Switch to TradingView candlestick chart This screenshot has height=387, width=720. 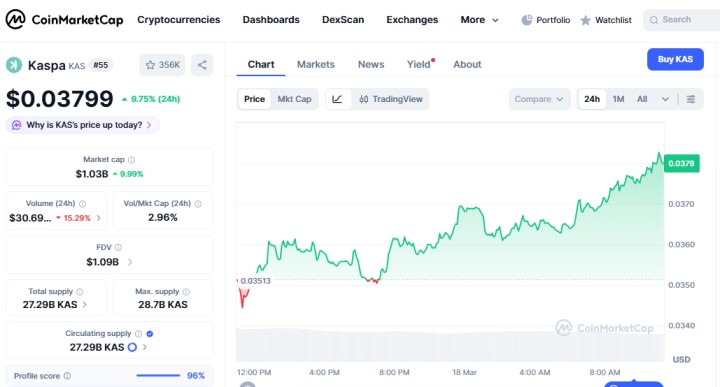click(391, 99)
